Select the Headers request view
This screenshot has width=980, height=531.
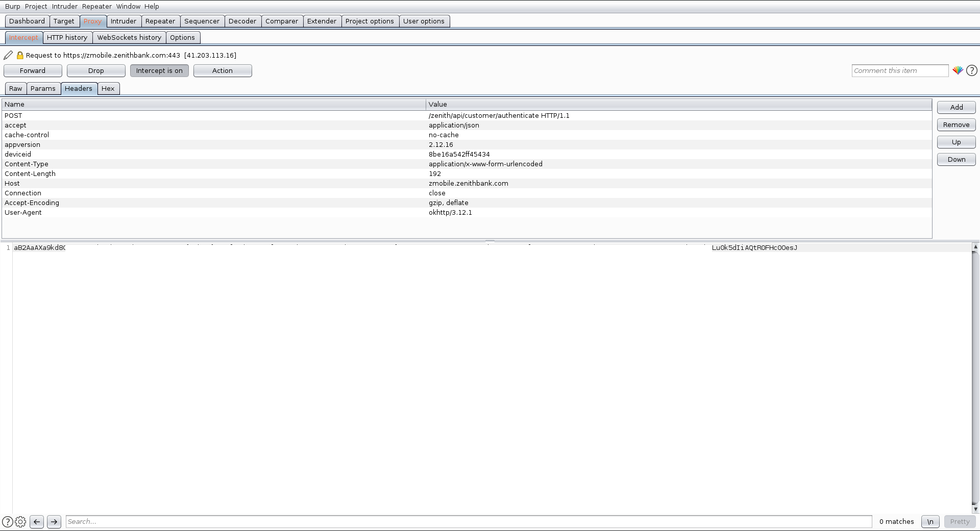click(x=79, y=88)
